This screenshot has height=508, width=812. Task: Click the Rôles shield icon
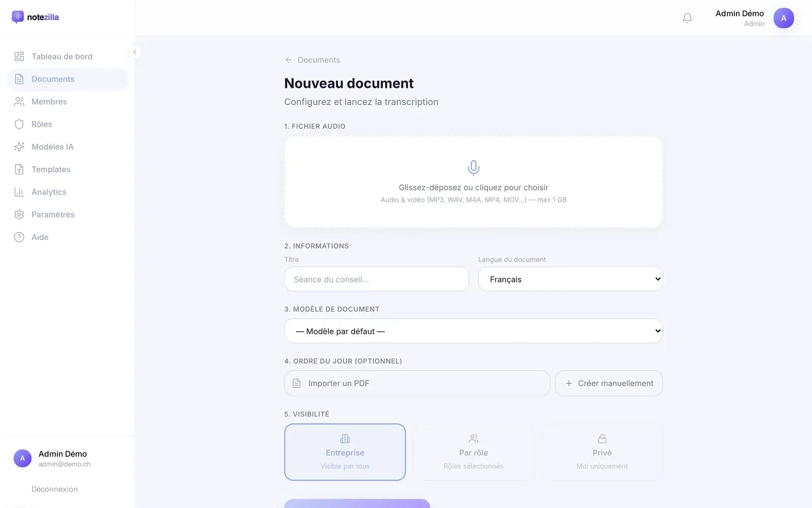(x=19, y=124)
